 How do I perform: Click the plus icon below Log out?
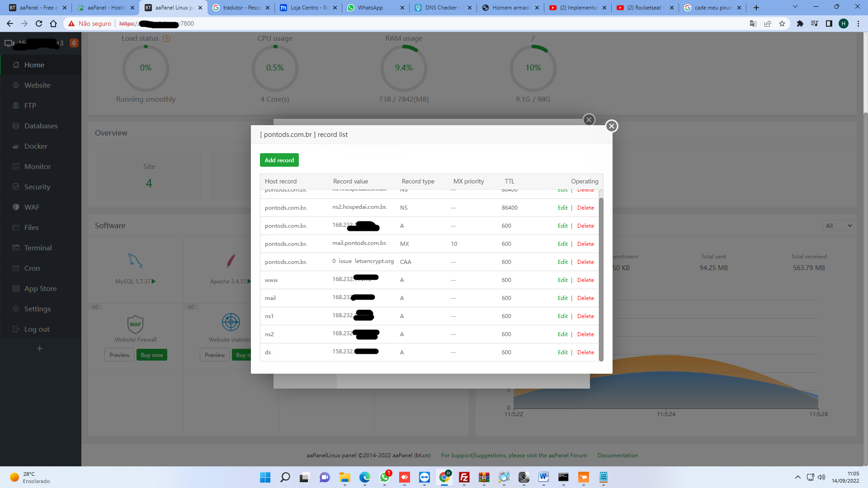coord(39,348)
